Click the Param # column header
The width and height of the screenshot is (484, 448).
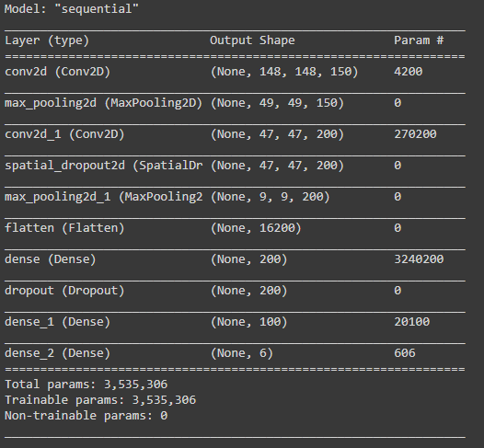(x=419, y=40)
